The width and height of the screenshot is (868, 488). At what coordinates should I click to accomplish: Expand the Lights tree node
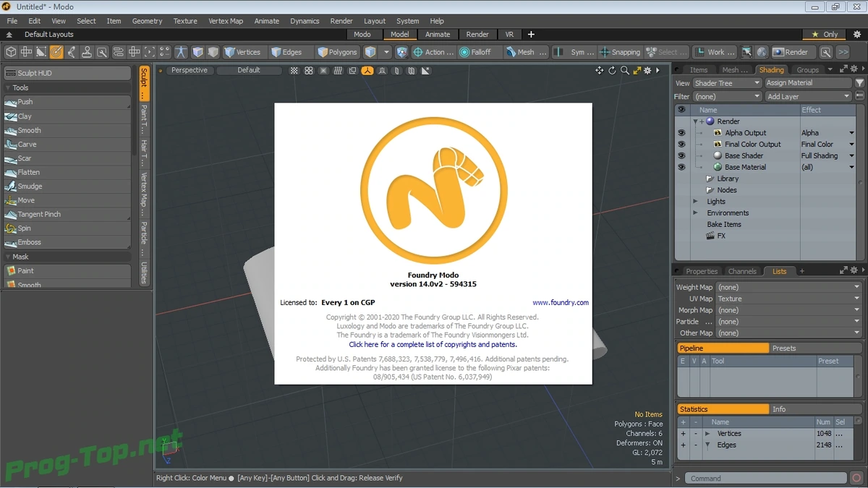(695, 202)
